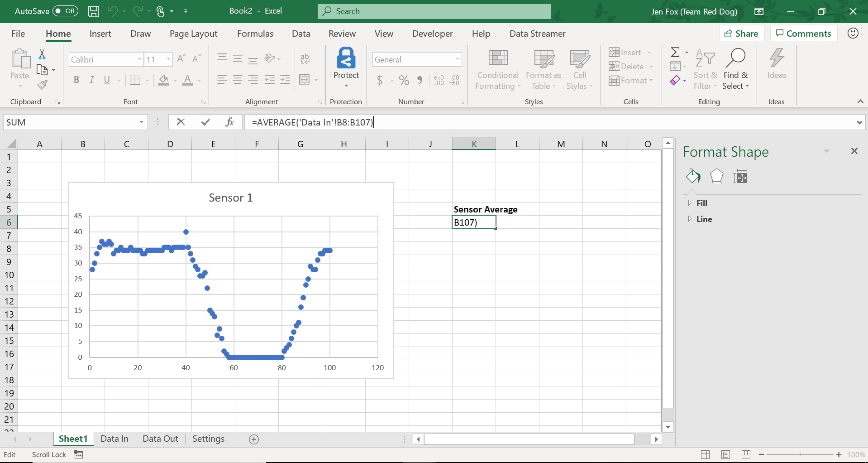Collapse the ribbon
This screenshot has width=868, height=463.
[x=860, y=102]
